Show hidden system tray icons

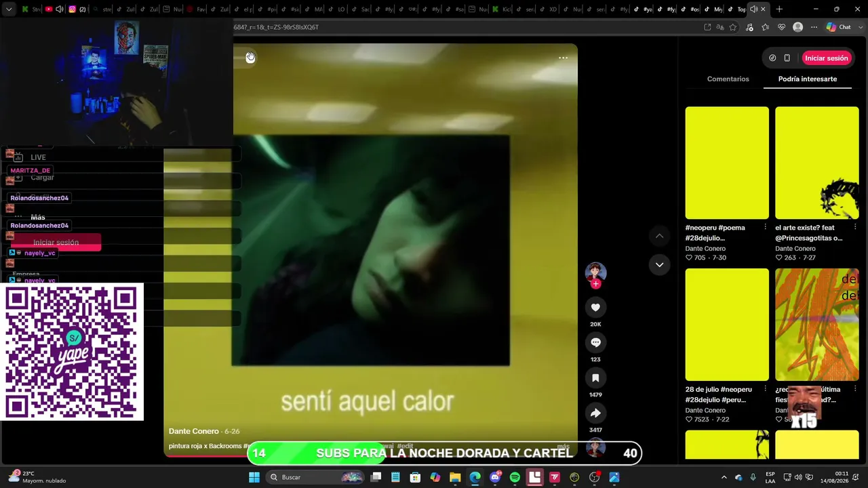pyautogui.click(x=724, y=477)
